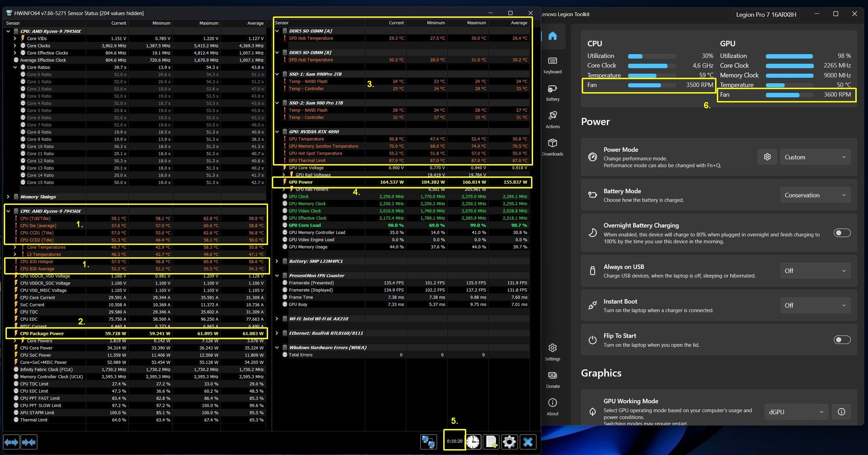Open the About page in Legion Toolkit

coord(552,407)
